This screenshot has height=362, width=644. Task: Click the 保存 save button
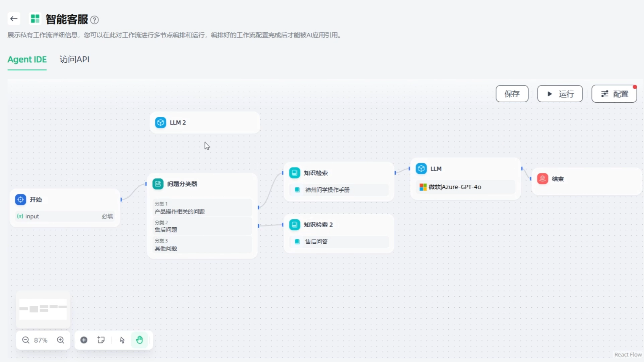pos(512,94)
